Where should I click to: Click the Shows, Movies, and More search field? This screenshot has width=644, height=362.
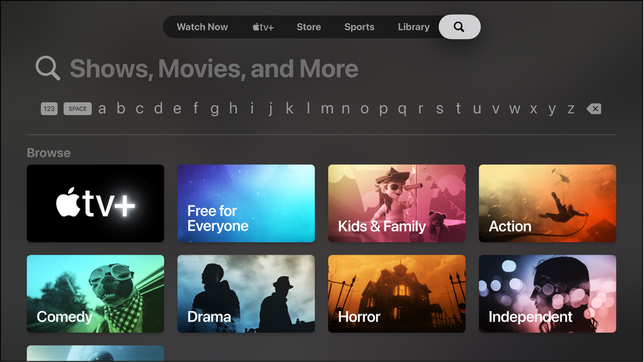(214, 68)
